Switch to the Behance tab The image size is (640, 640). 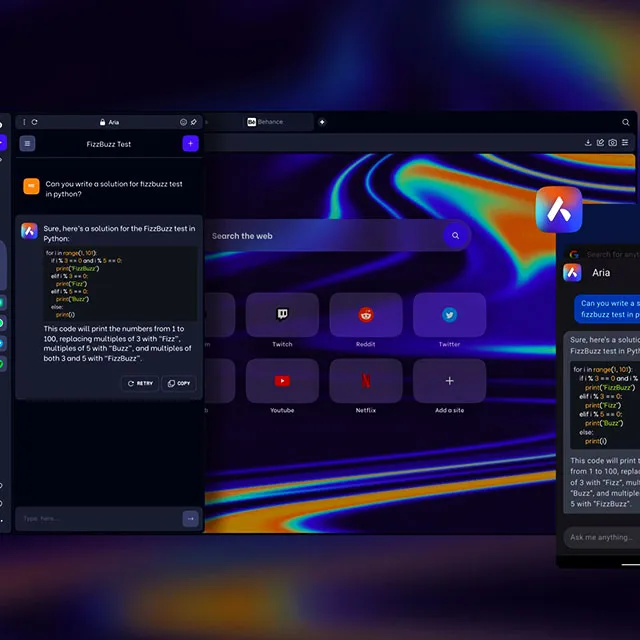coord(266,122)
